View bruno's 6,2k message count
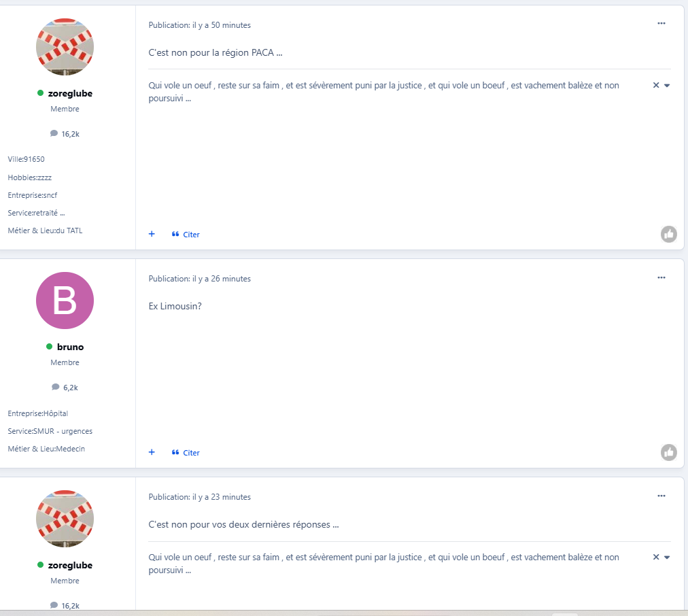This screenshot has height=616, width=688. (x=65, y=388)
